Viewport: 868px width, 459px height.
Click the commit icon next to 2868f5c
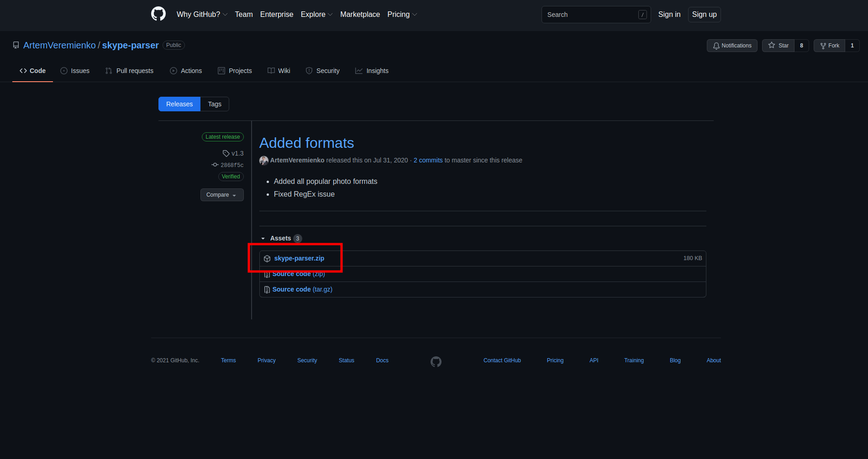[x=215, y=165]
